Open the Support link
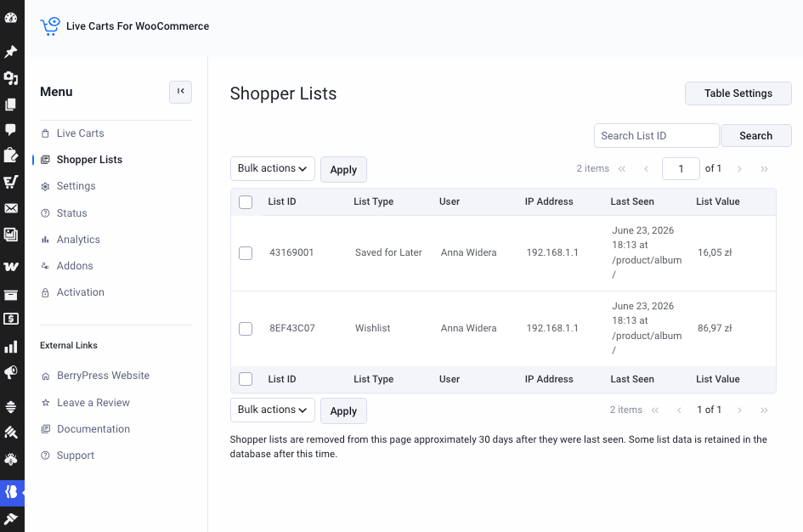 (x=76, y=456)
